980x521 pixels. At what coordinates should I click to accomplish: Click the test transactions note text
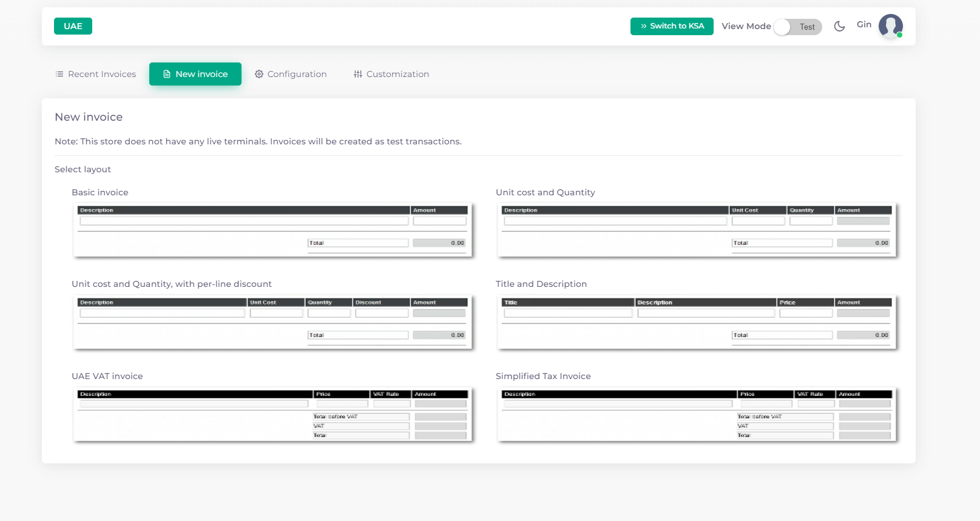[258, 141]
